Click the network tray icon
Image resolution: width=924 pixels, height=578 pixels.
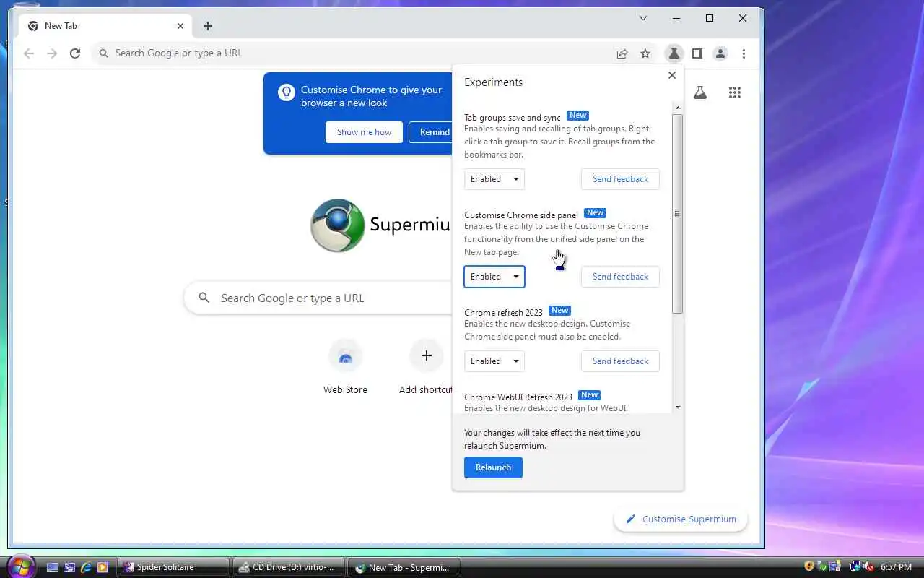tap(855, 567)
